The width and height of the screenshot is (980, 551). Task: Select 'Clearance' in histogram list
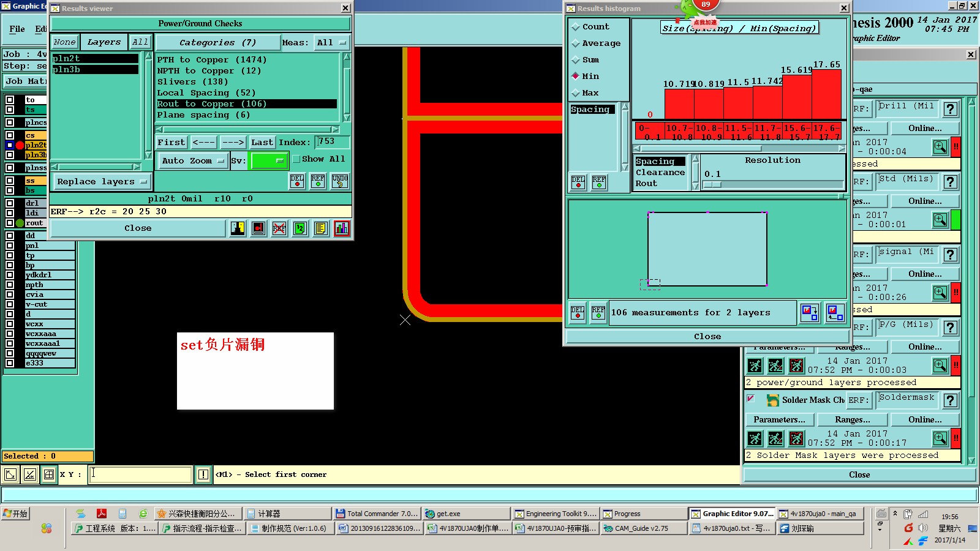pos(660,173)
